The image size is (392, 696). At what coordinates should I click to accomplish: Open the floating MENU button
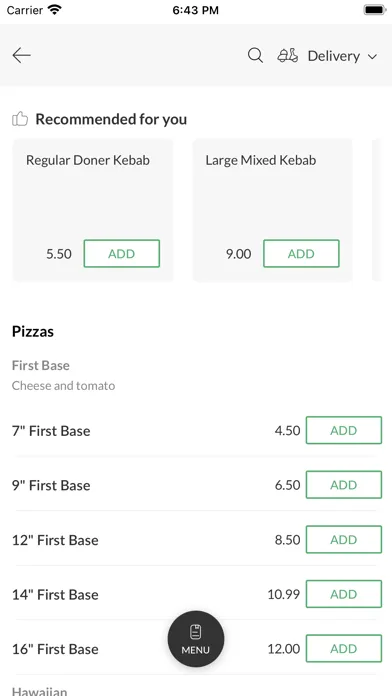click(x=196, y=639)
